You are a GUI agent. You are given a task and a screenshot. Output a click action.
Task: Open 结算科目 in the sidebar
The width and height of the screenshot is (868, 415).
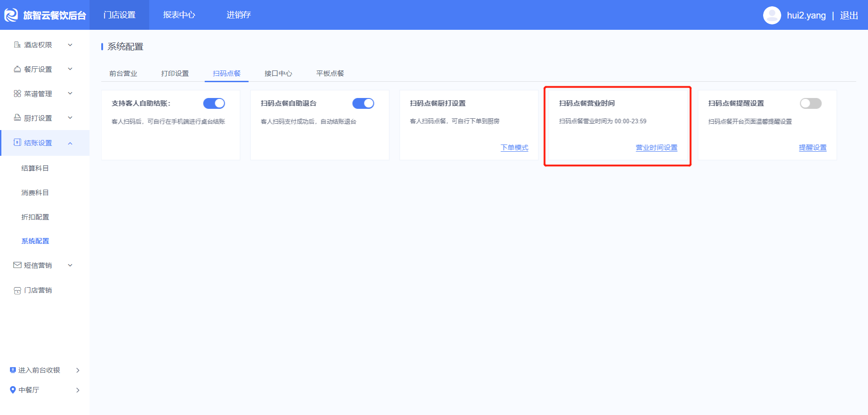click(x=35, y=168)
